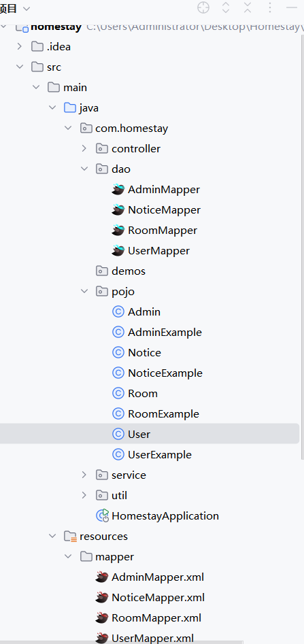
Task: Select the mapper folder label
Action: click(x=115, y=556)
